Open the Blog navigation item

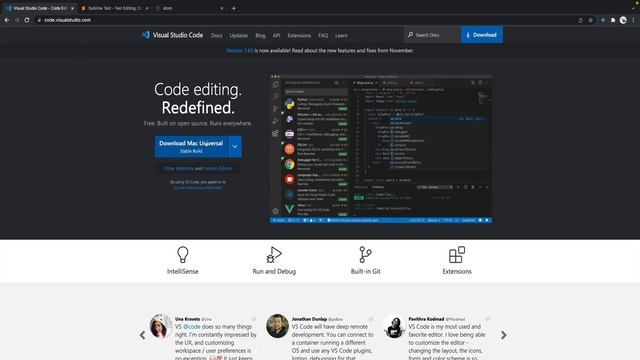click(x=260, y=36)
